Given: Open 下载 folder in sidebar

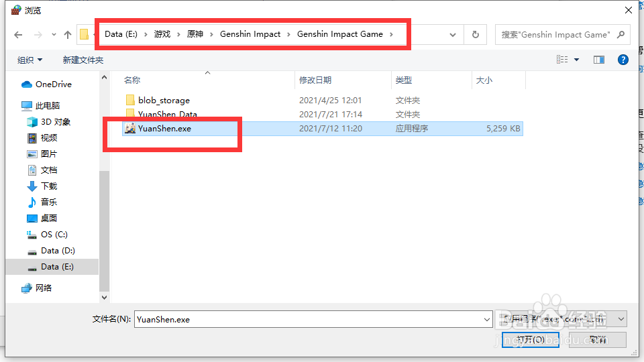Looking at the screenshot, I should point(42,186).
